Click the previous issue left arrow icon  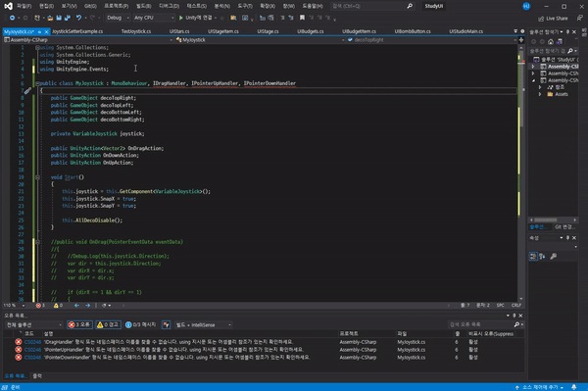(x=76, y=306)
